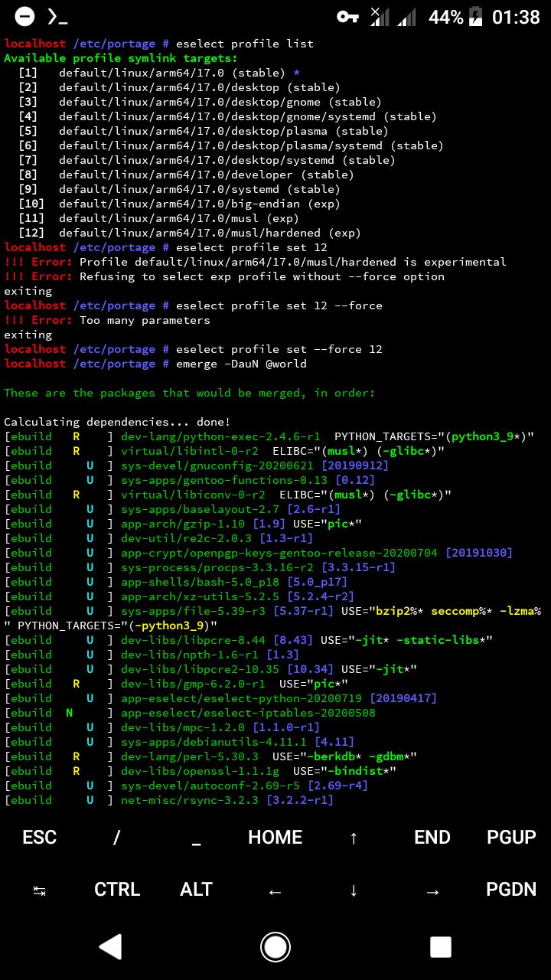Tap the net-misc/rsync-3.2.3 package line
551x980 pixels.
click(x=169, y=800)
